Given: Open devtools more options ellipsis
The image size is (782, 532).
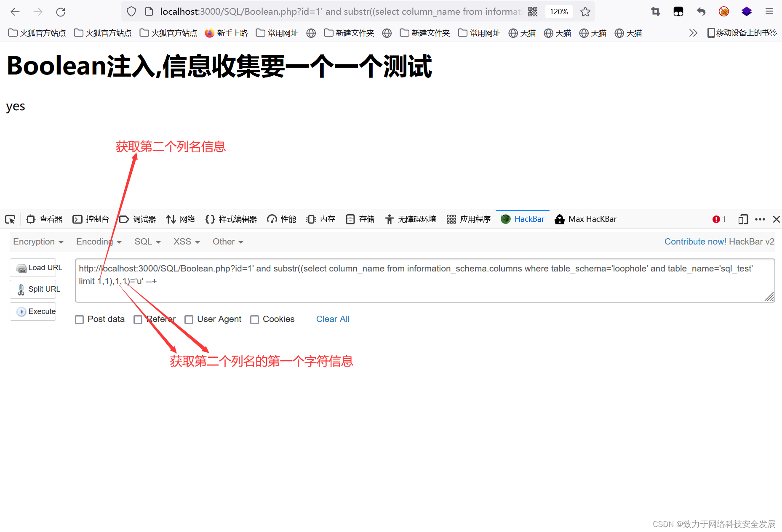Looking at the screenshot, I should pos(760,219).
